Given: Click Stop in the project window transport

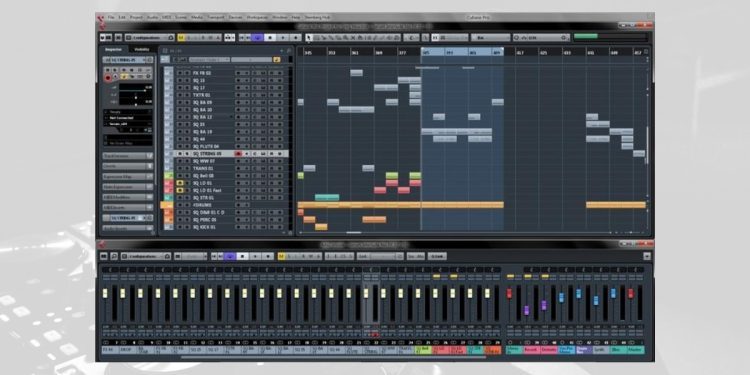Looking at the screenshot, I should 270,37.
